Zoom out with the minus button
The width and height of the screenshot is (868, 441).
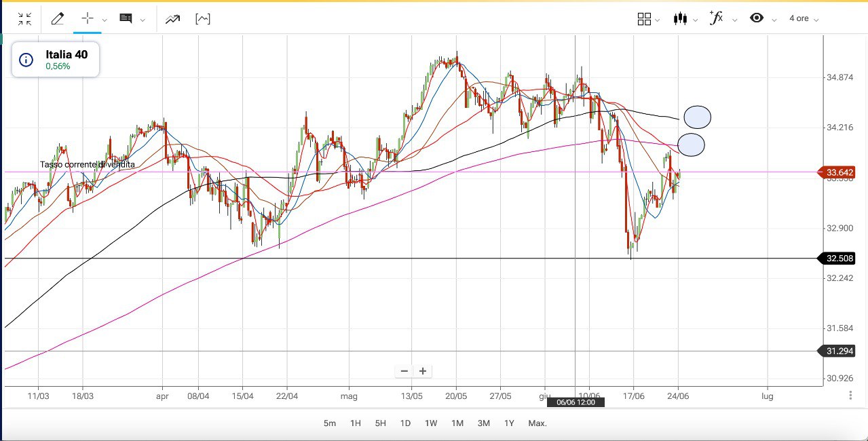coord(404,371)
